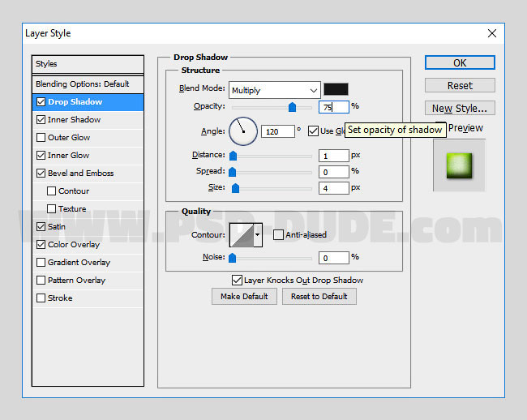Select the Stroke settings row
Screen dimensions: 527x420
tap(88, 298)
